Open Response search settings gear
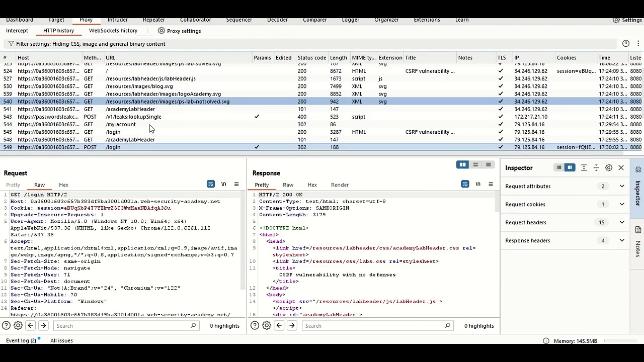The image size is (644, 362). point(267,326)
